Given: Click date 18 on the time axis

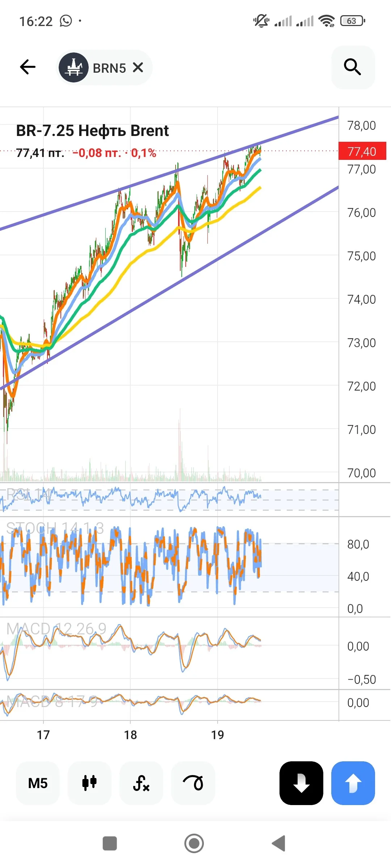Looking at the screenshot, I should [130, 735].
